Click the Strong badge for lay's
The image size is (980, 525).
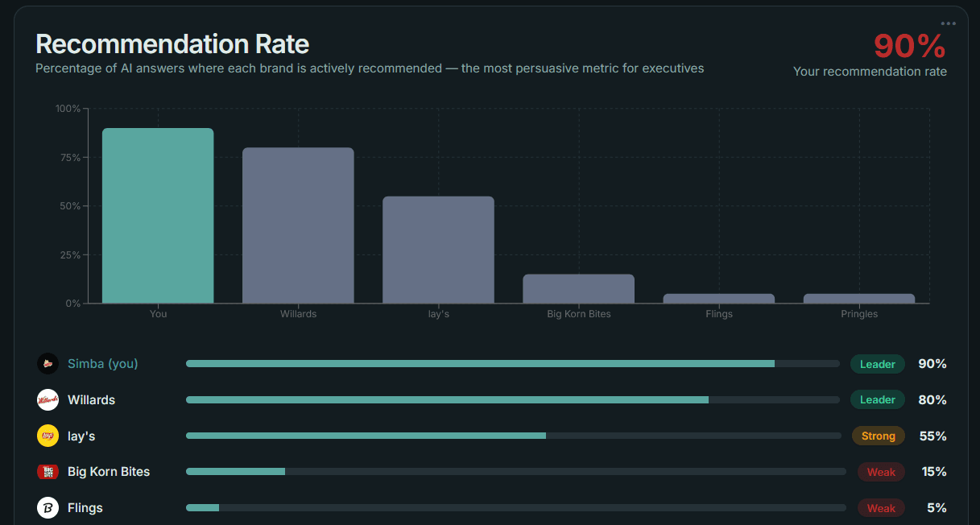coord(879,436)
